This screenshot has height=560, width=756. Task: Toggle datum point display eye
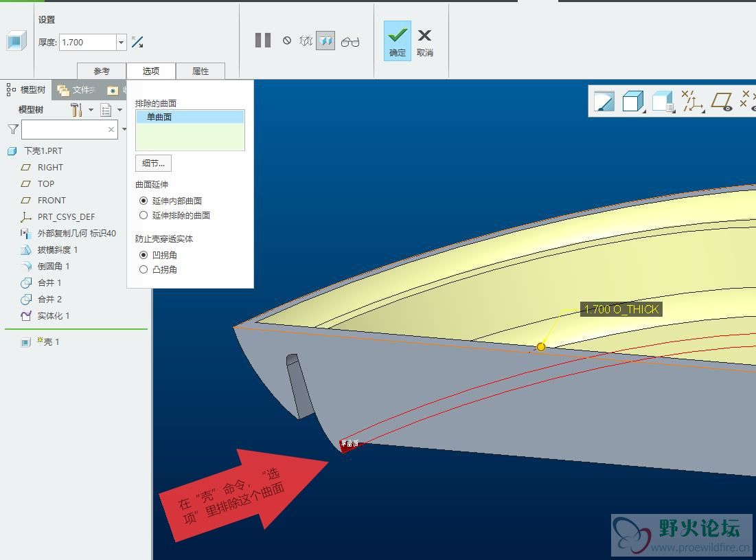tap(748, 100)
